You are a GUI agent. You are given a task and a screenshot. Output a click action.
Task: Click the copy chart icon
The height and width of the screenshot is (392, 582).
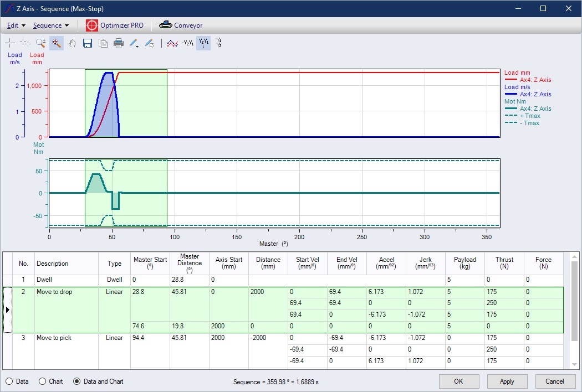[103, 43]
